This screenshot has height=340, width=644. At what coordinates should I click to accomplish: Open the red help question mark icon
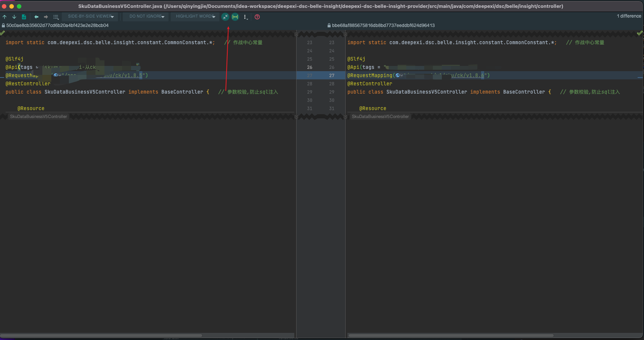tap(257, 17)
